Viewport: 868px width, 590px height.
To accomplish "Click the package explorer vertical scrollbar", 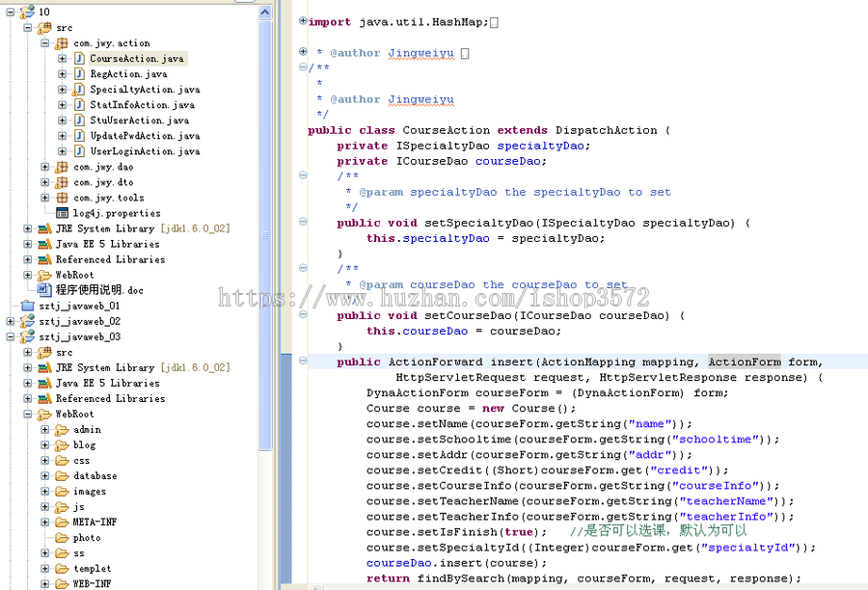I will point(265,235).
